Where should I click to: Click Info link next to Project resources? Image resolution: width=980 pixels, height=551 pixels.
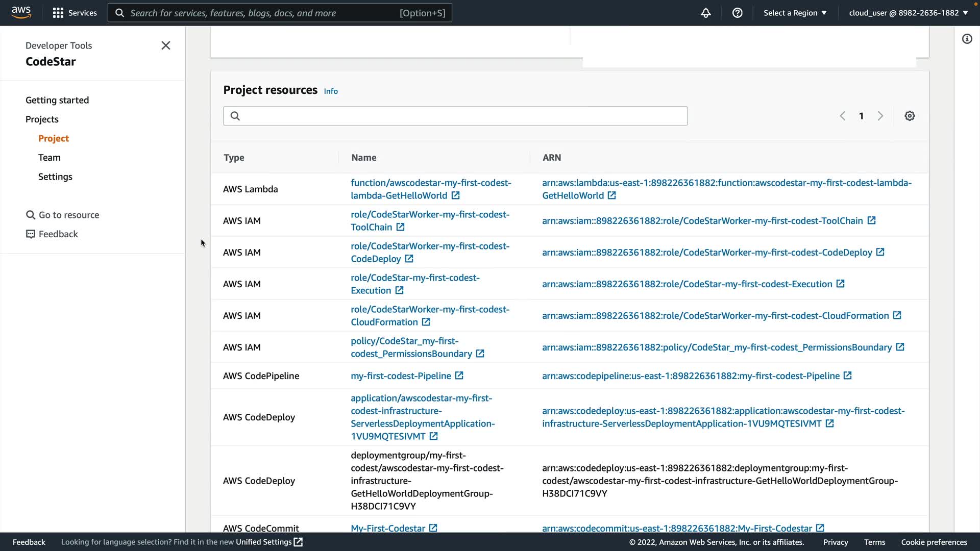pos(331,91)
